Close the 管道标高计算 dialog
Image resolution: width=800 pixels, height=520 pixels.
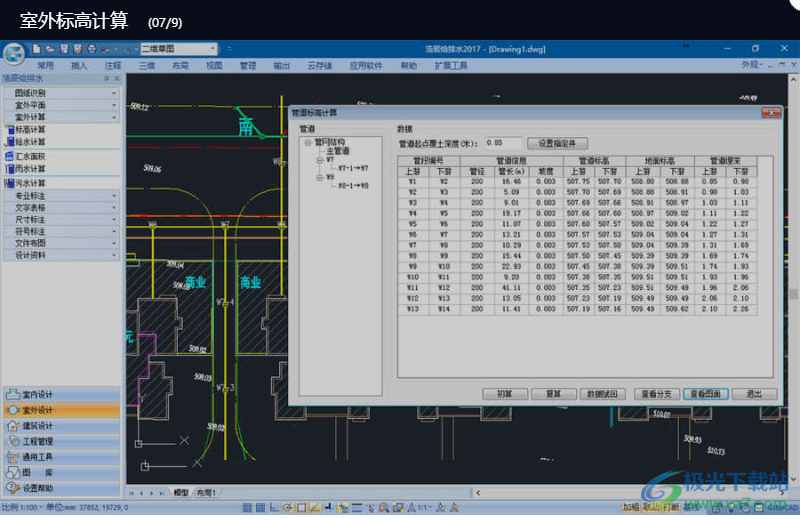click(771, 113)
